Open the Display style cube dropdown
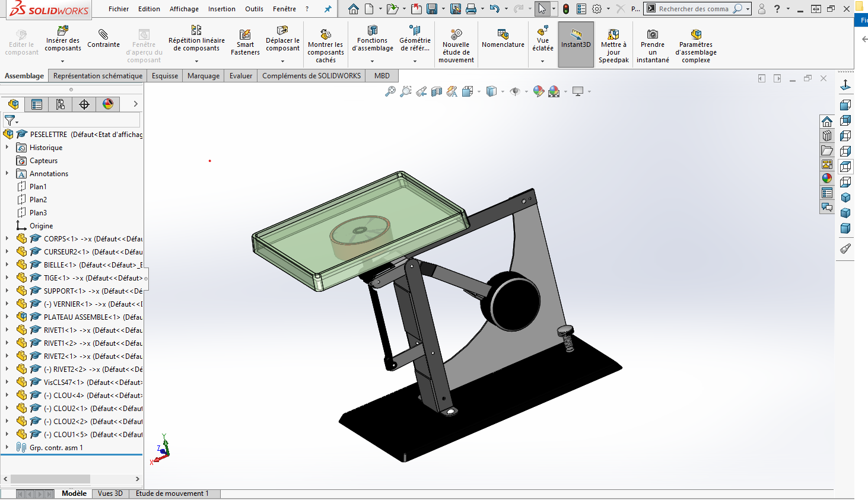This screenshot has height=500, width=868. click(x=503, y=91)
